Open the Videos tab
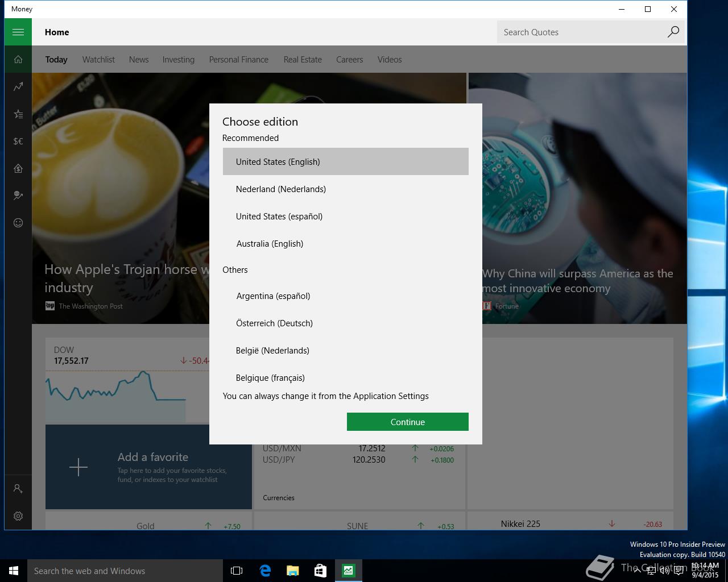 click(x=390, y=59)
